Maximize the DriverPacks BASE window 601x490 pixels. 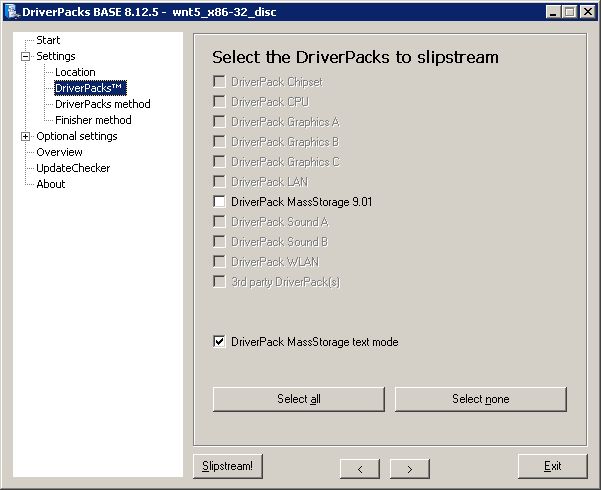[x=569, y=11]
